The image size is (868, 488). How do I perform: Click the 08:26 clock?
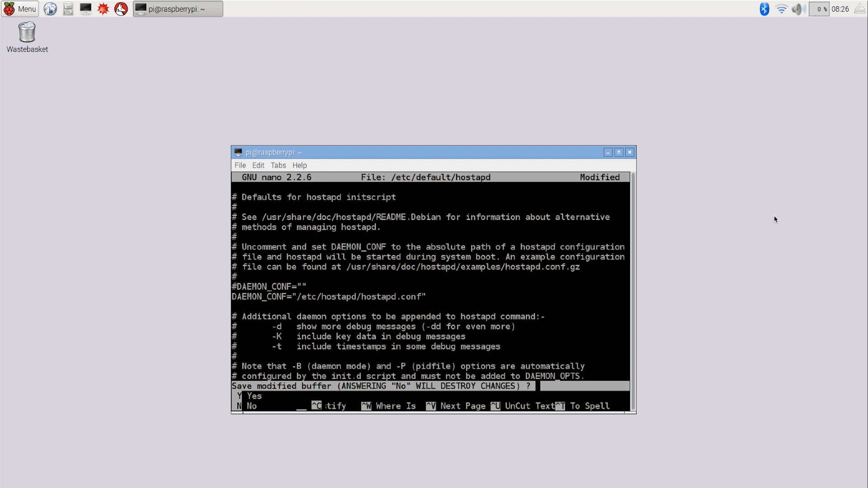840,9
